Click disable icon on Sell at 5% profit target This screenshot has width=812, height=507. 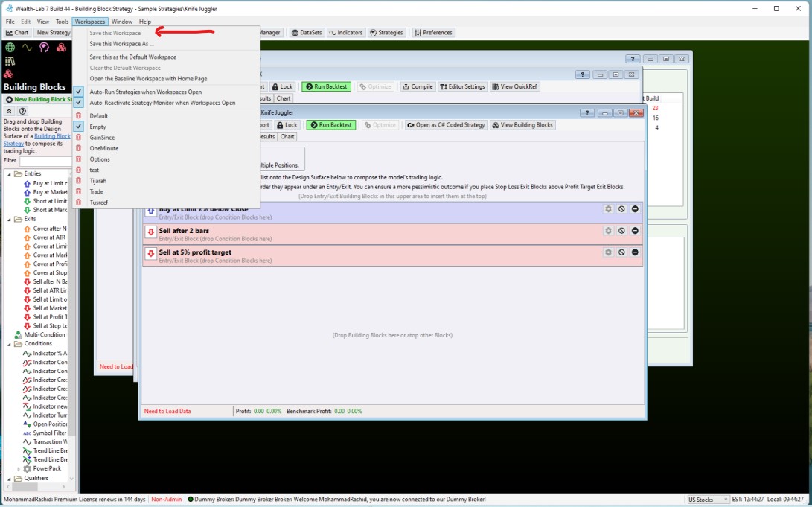pos(621,252)
